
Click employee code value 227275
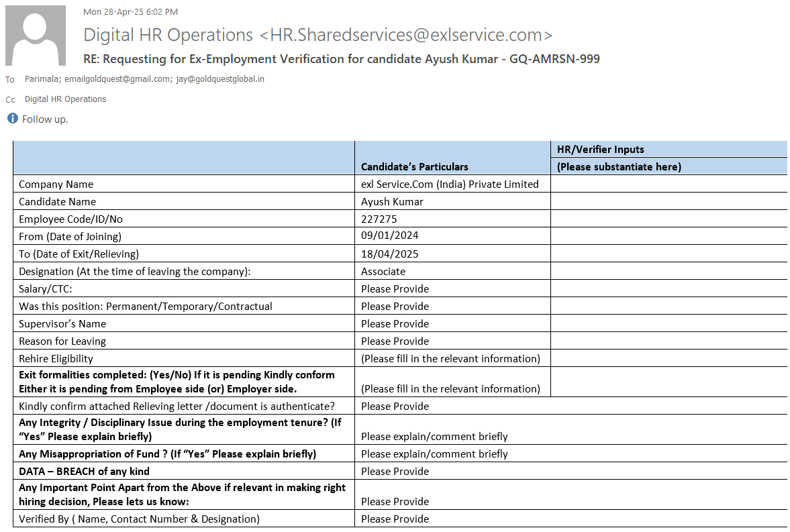point(379,219)
